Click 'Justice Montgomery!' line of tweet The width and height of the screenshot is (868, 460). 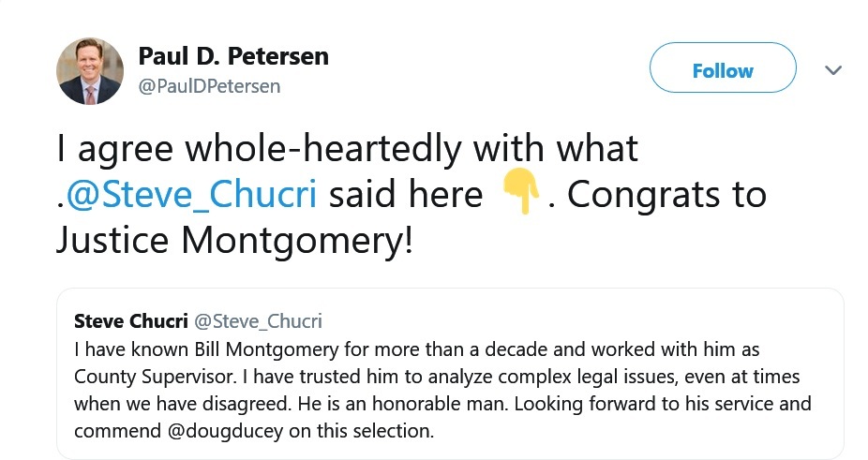pyautogui.click(x=234, y=240)
